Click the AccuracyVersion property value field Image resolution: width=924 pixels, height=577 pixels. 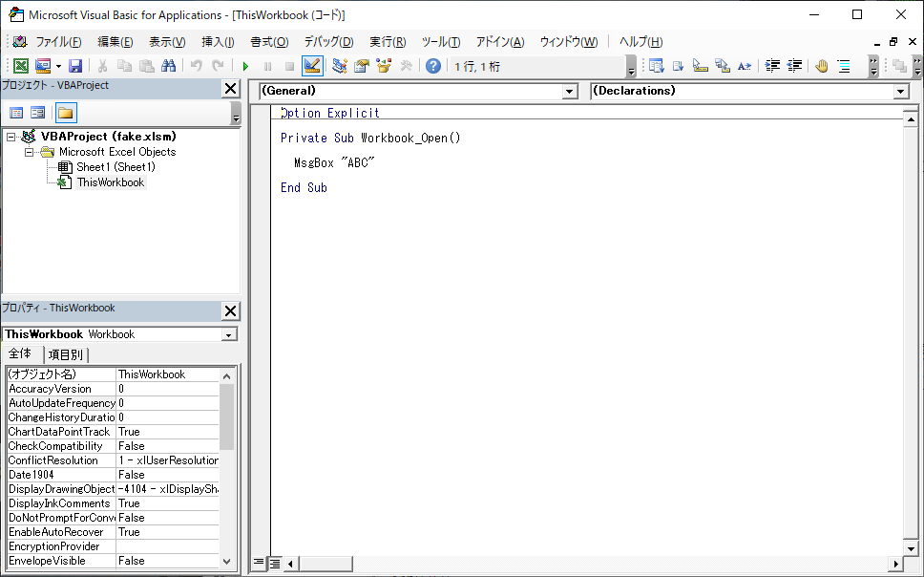pos(167,389)
